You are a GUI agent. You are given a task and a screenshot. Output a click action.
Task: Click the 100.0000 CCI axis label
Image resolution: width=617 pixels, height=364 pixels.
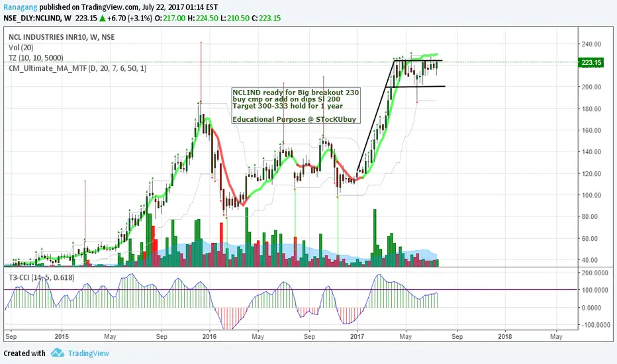[594, 290]
